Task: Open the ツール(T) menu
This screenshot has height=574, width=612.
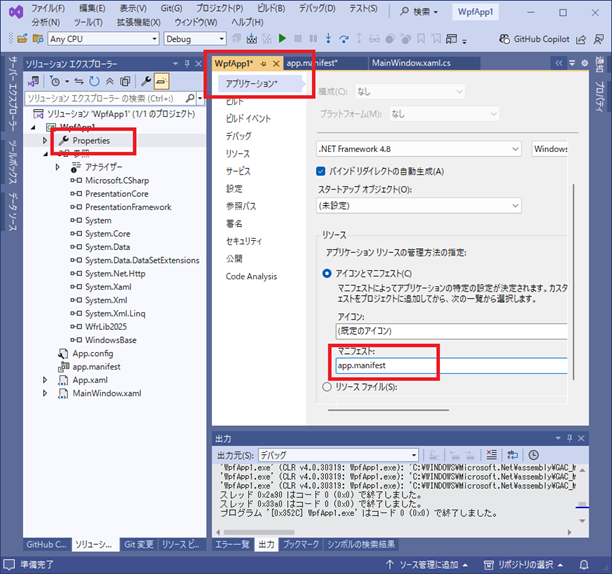Action: coord(88,22)
